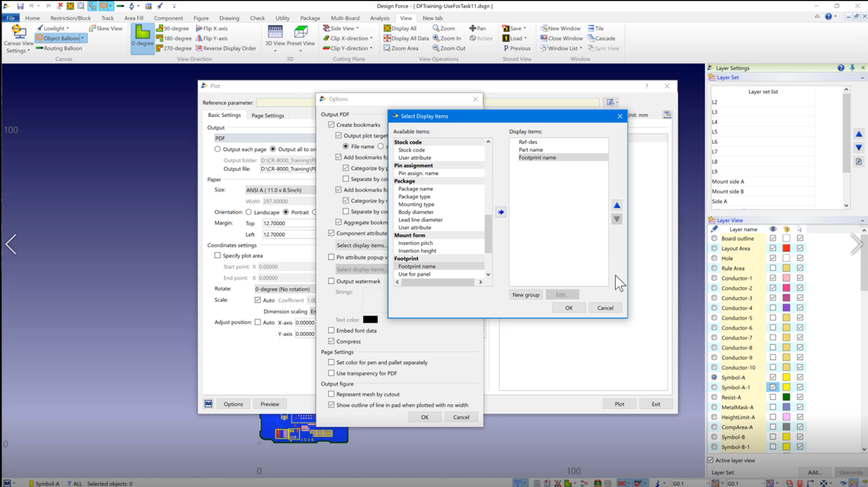Open the paper Size dropdown
This screenshot has height=487, width=868.
point(280,190)
